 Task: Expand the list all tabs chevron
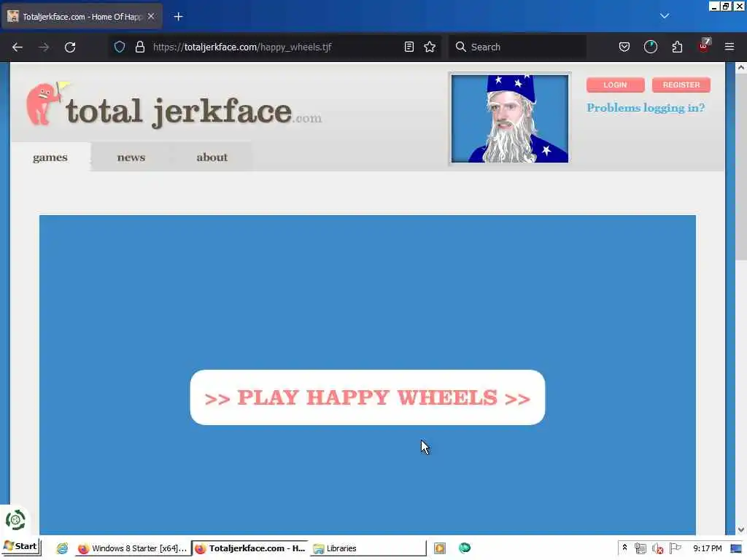coord(665,16)
